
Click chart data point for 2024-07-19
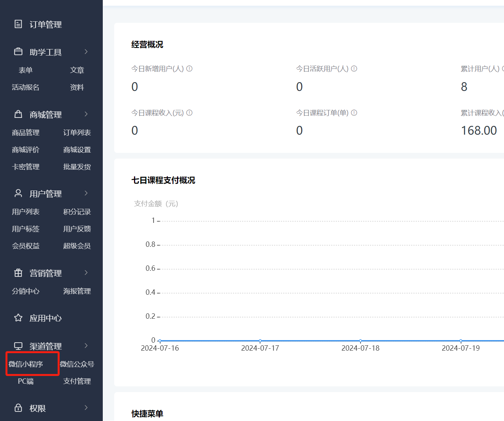461,341
